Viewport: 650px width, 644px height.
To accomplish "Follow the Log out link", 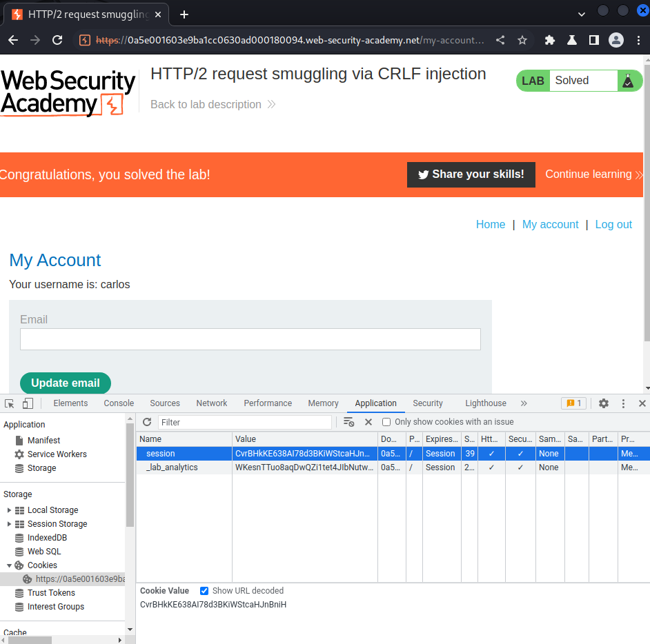I will (613, 225).
